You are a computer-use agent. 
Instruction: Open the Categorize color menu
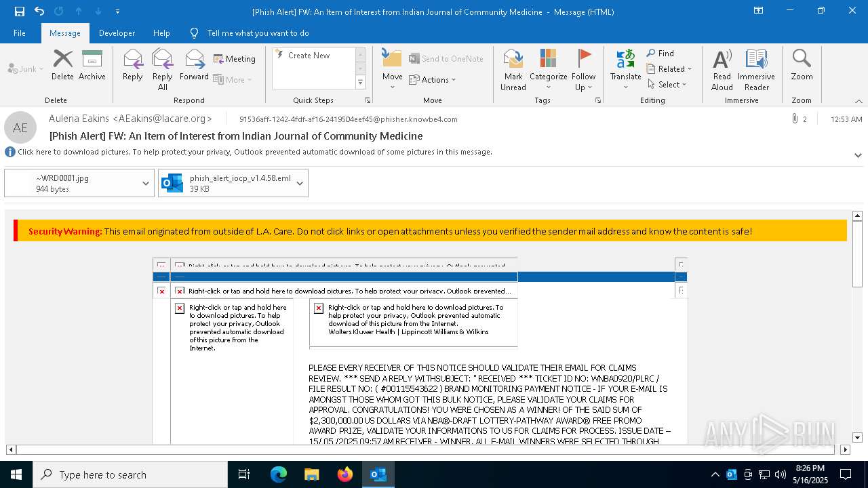point(548,70)
